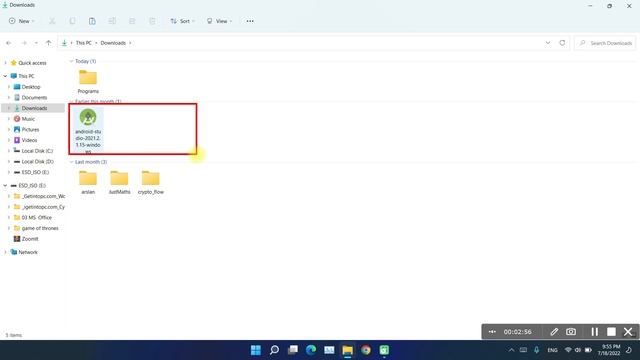
Task: Select Music in navigation pane
Action: point(28,119)
